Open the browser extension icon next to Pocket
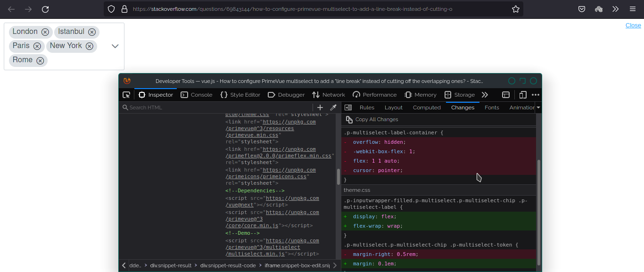This screenshot has width=644, height=272. click(599, 9)
